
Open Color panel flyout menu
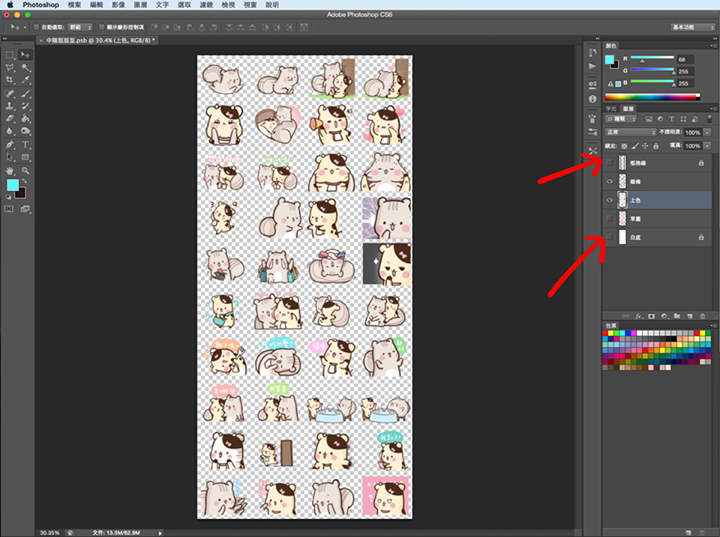tap(714, 45)
